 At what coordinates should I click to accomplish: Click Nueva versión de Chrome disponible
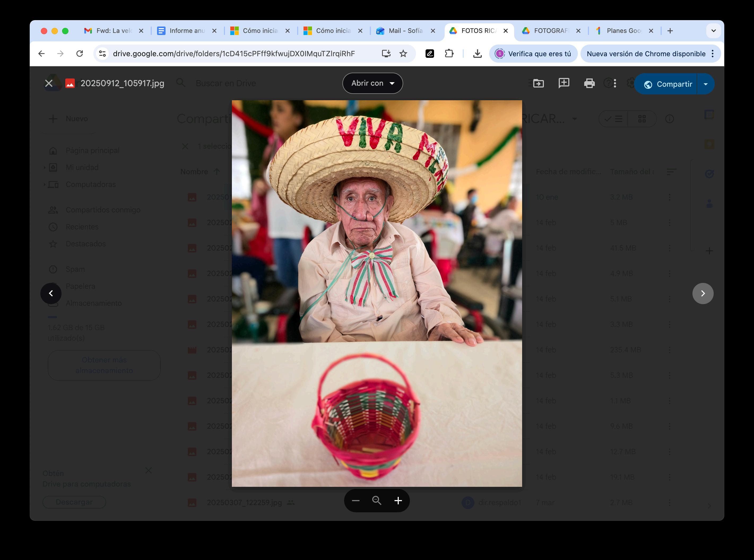[x=646, y=54]
